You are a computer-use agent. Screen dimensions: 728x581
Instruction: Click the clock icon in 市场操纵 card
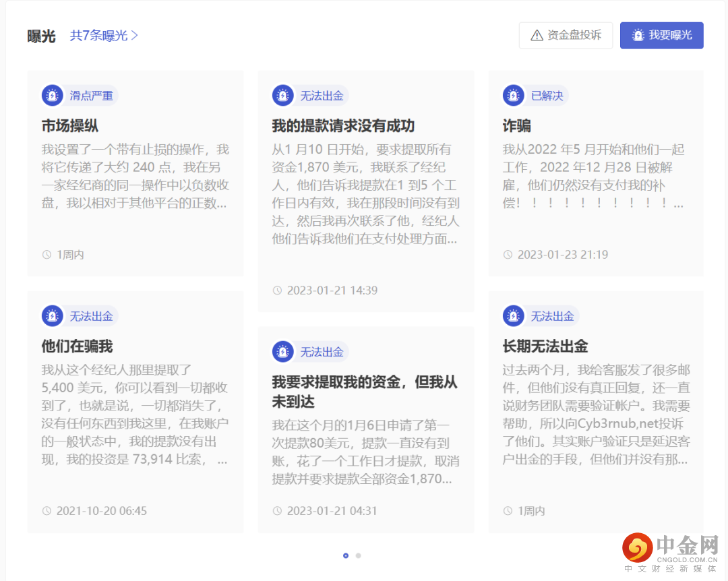[47, 255]
